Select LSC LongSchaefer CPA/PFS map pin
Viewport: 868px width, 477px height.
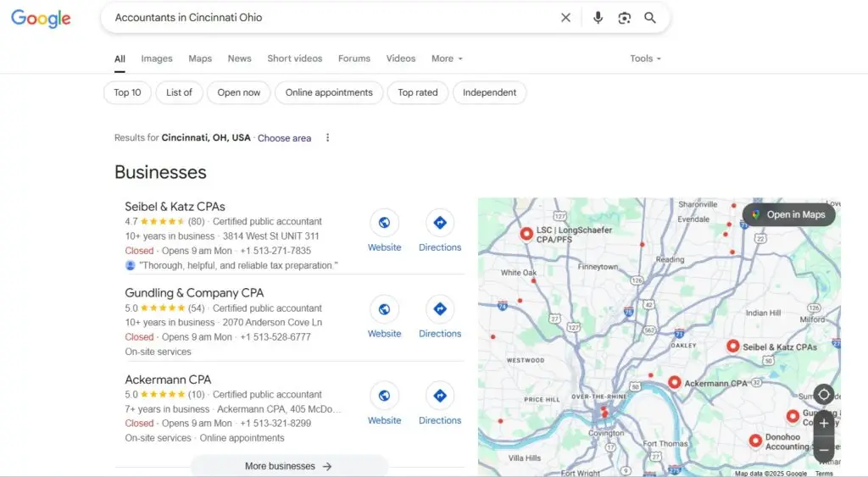point(526,234)
